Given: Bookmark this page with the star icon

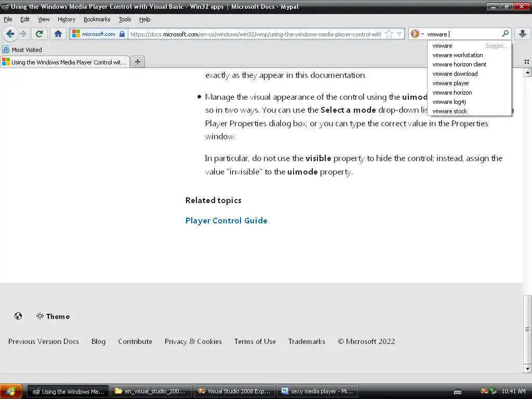Looking at the screenshot, I should coord(389,34).
